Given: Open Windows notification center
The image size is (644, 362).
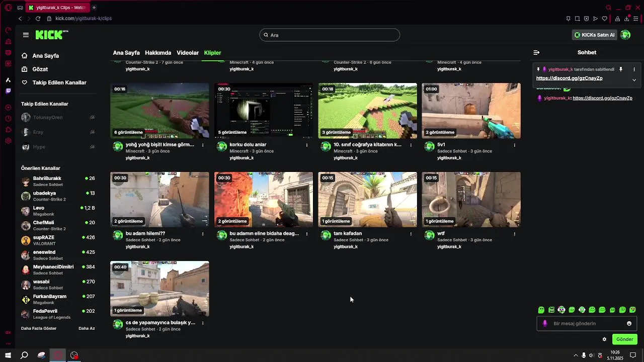Looking at the screenshot, I should point(633,355).
